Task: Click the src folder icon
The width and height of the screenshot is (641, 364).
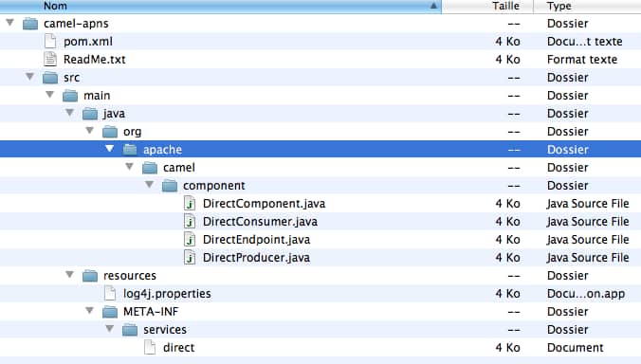Action: coord(50,78)
